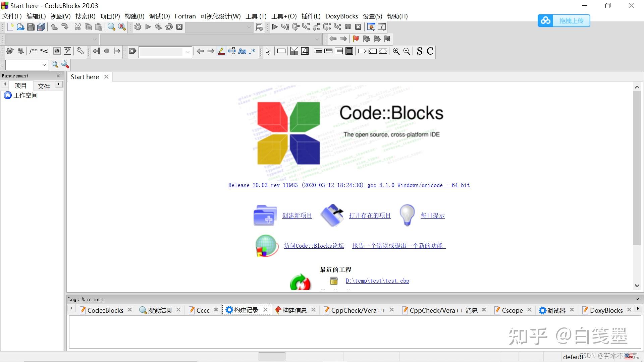644x362 pixels.
Task: Open the 工作空间 tree in Management panel
Action: [25, 95]
